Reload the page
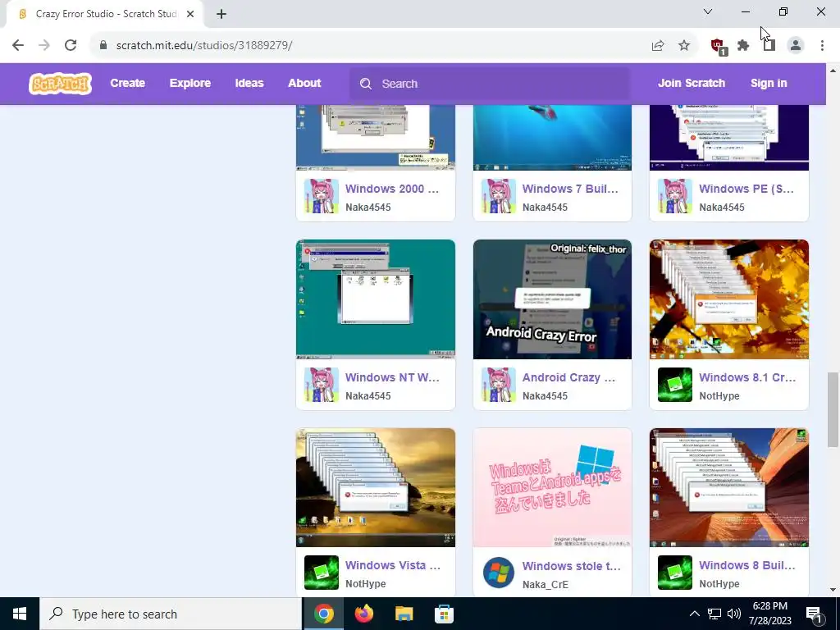840x630 pixels. click(x=71, y=45)
